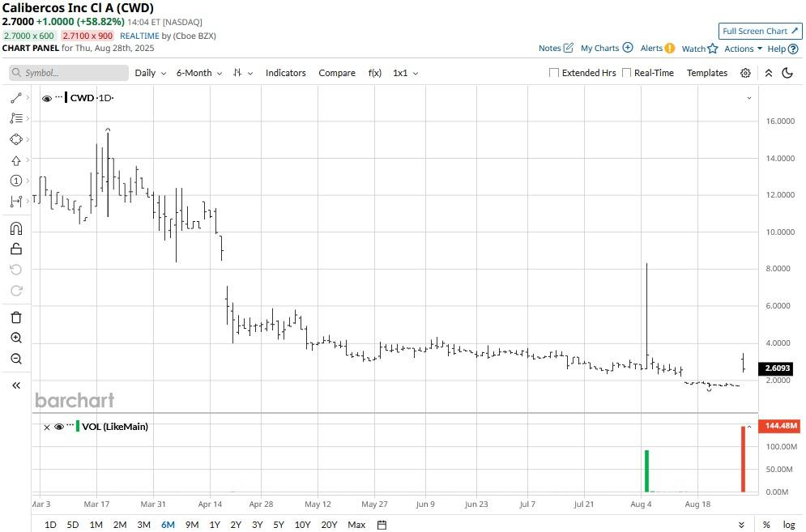This screenshot has width=806, height=532.
Task: Toggle the VOL indicator visibility eye
Action: coord(58,427)
